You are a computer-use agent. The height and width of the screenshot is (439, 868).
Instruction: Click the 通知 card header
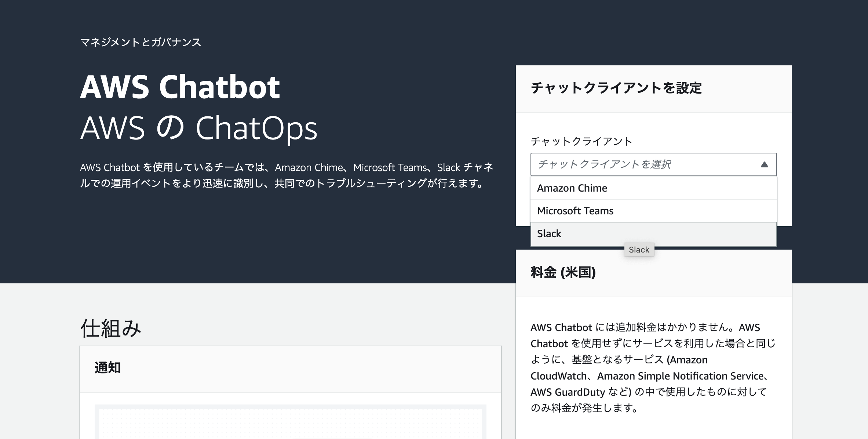(107, 367)
